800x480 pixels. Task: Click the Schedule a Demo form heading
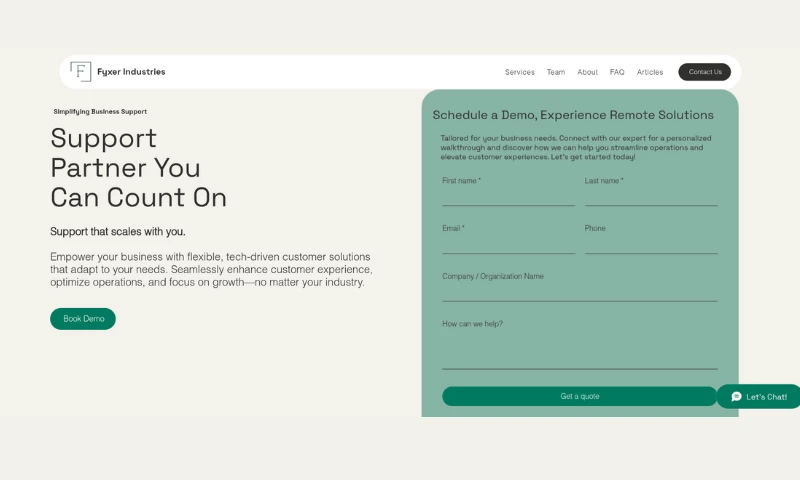coord(573,115)
